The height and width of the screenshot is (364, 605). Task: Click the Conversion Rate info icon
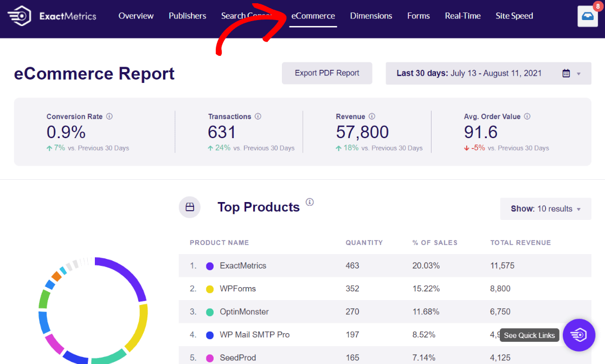click(110, 116)
